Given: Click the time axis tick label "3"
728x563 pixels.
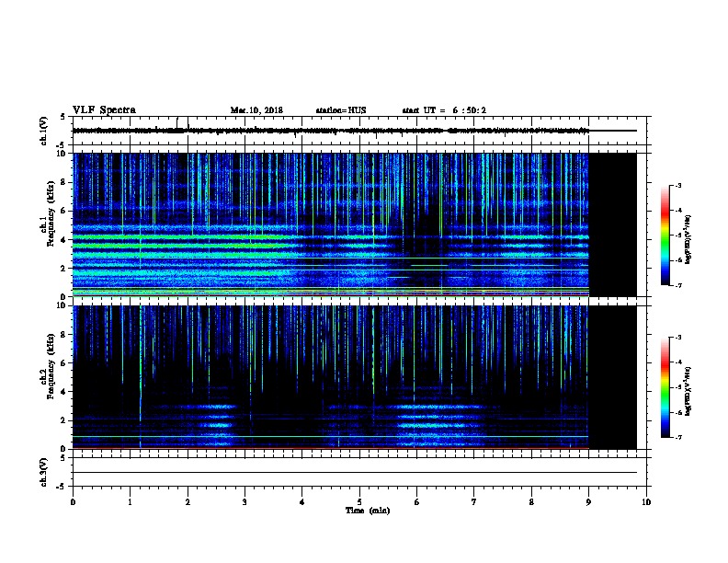Looking at the screenshot, I should (245, 502).
